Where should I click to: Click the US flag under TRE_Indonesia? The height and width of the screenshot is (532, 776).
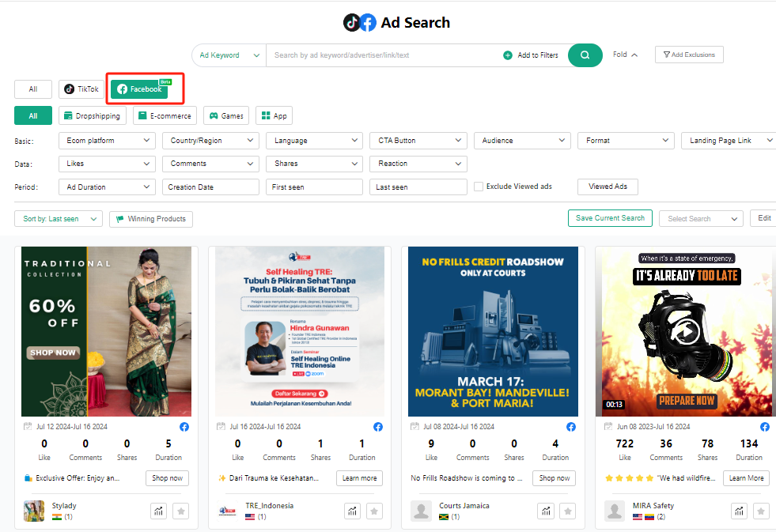coord(250,517)
